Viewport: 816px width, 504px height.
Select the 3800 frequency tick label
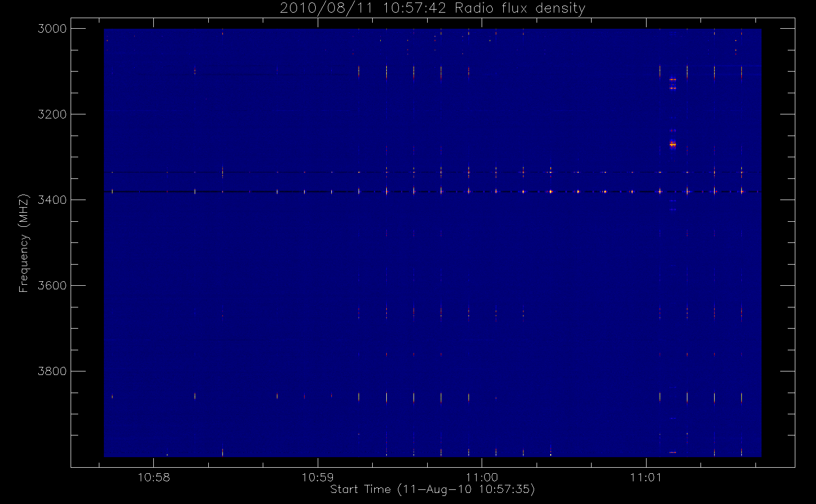[x=52, y=371]
